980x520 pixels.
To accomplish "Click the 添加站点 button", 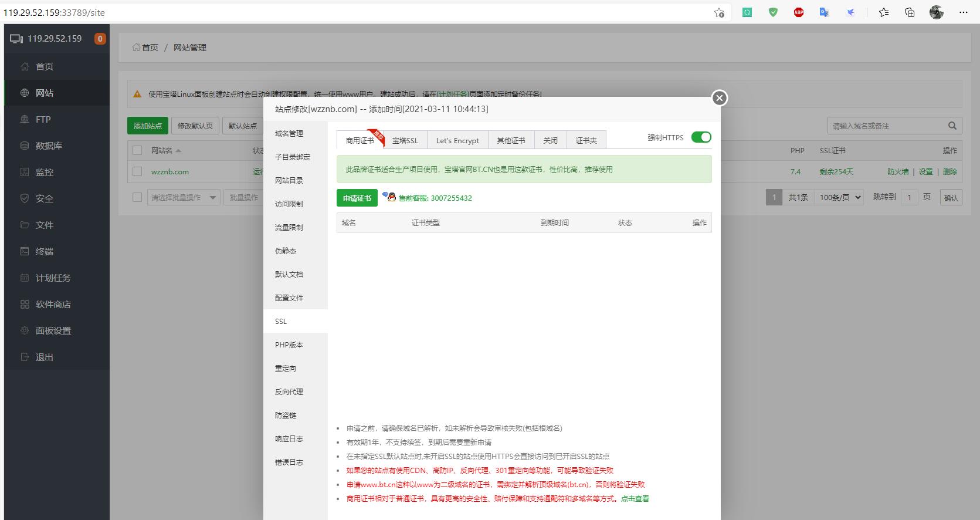I will [x=148, y=126].
